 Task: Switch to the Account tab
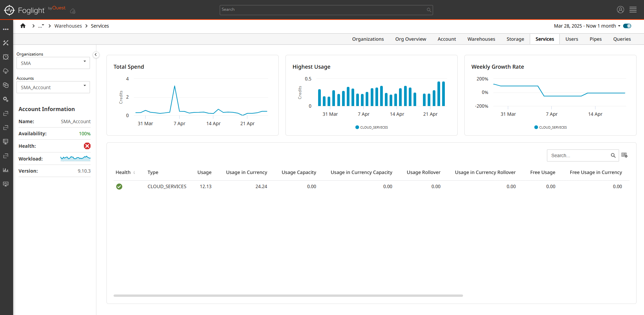[447, 39]
